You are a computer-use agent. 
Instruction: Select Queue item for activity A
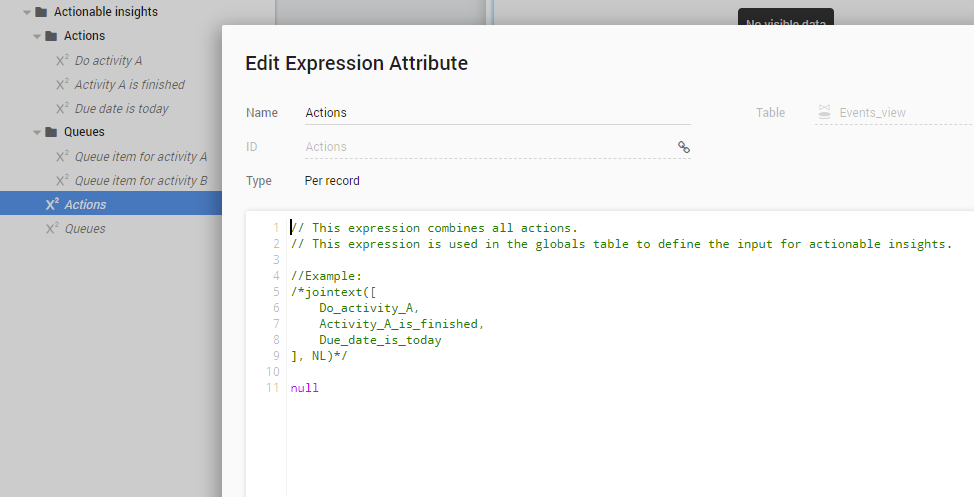[141, 157]
